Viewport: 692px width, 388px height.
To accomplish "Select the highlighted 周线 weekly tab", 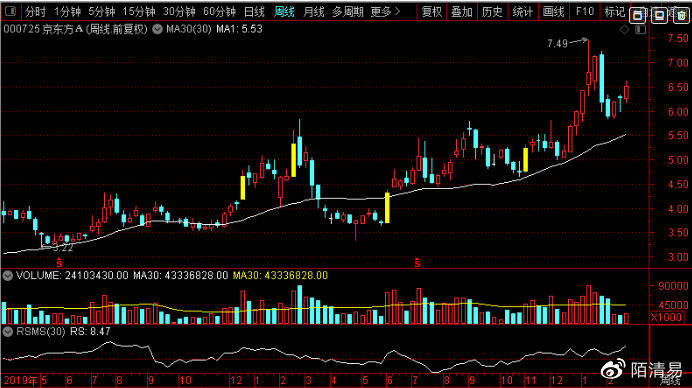I will tap(284, 11).
